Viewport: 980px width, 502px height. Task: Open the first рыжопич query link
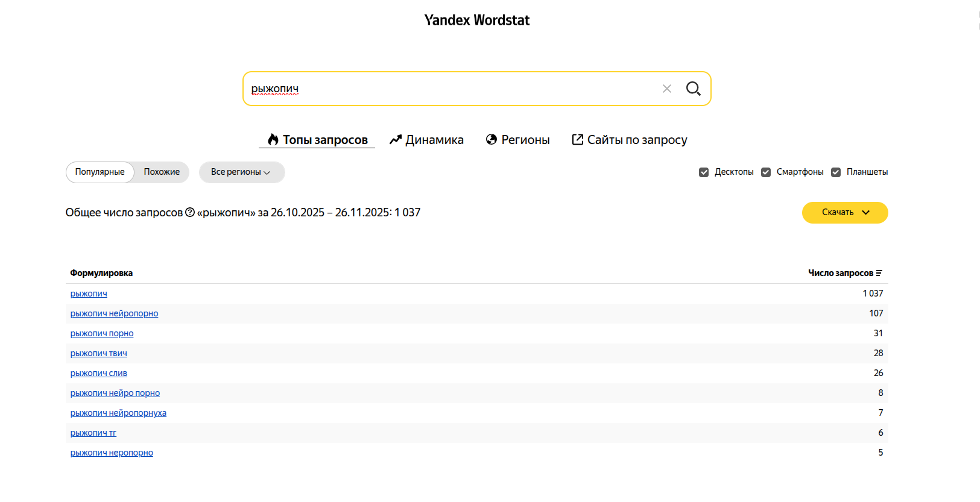pos(89,293)
